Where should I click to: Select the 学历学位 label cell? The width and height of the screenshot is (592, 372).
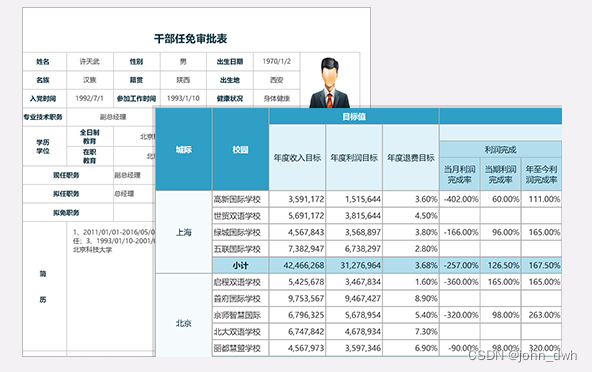click(x=45, y=146)
